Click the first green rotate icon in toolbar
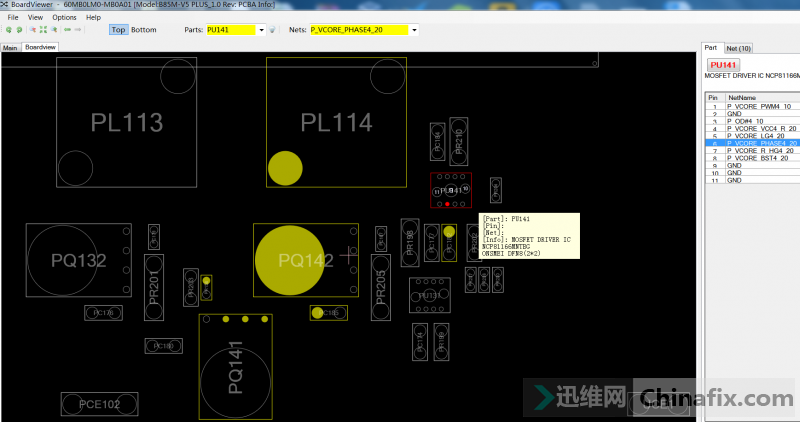 click(x=7, y=30)
